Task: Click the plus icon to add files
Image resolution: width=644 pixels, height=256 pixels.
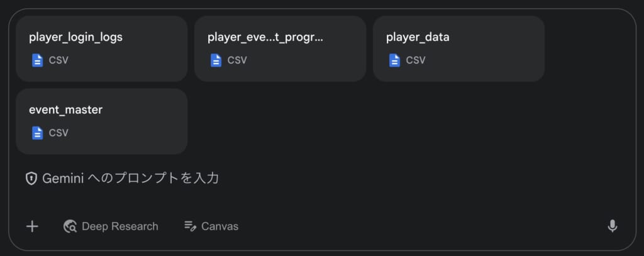Action: [32, 226]
